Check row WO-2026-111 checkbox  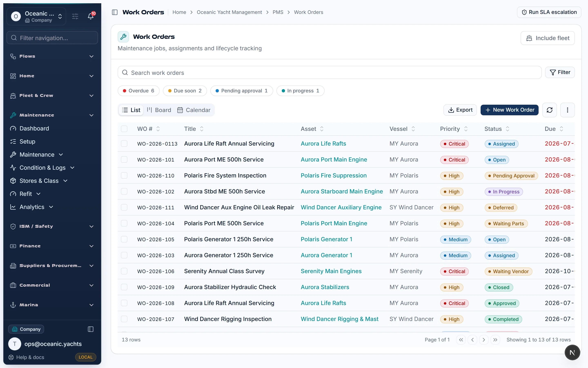tap(124, 207)
